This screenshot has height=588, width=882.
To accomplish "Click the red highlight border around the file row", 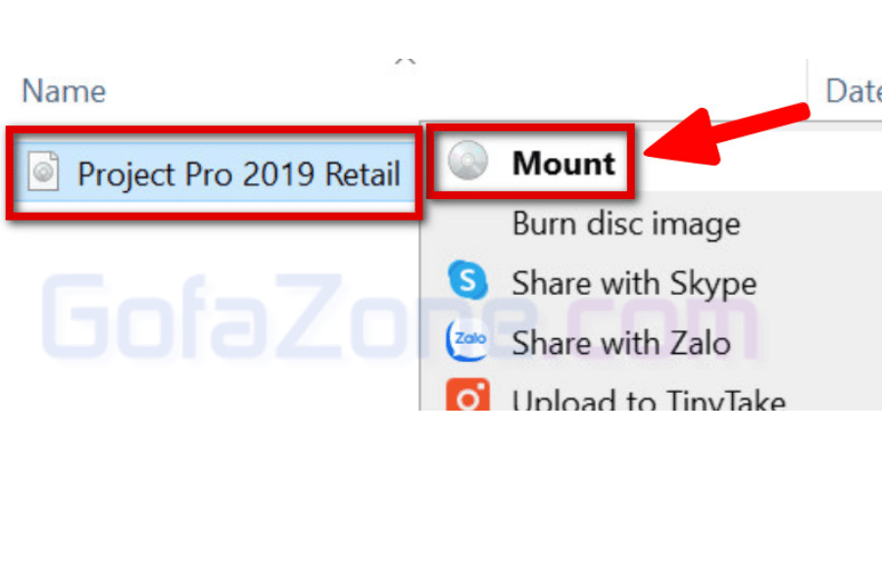I will [214, 130].
